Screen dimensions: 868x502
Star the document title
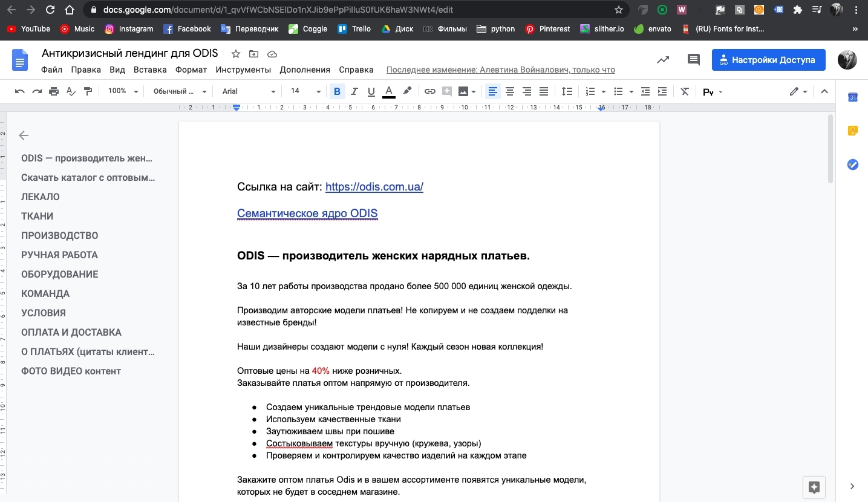[236, 54]
